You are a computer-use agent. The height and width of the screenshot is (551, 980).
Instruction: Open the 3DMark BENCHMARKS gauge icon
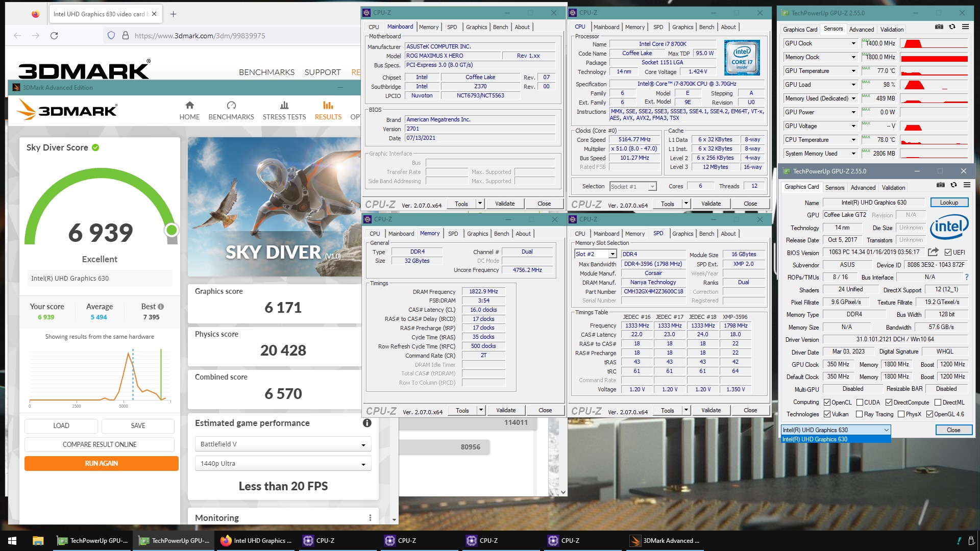pyautogui.click(x=231, y=105)
